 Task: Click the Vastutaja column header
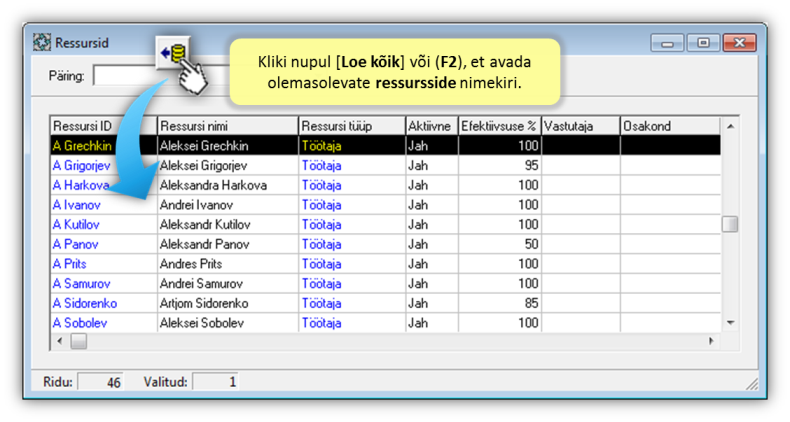[x=580, y=126]
